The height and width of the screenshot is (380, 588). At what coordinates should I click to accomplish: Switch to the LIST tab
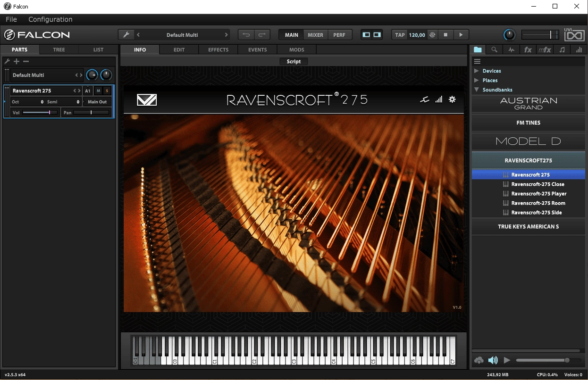click(98, 50)
